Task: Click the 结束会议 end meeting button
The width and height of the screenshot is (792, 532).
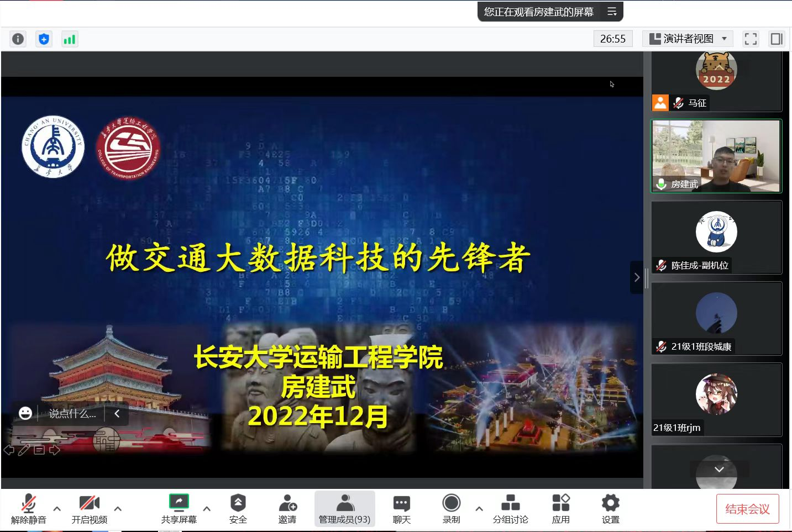Action: (747, 509)
